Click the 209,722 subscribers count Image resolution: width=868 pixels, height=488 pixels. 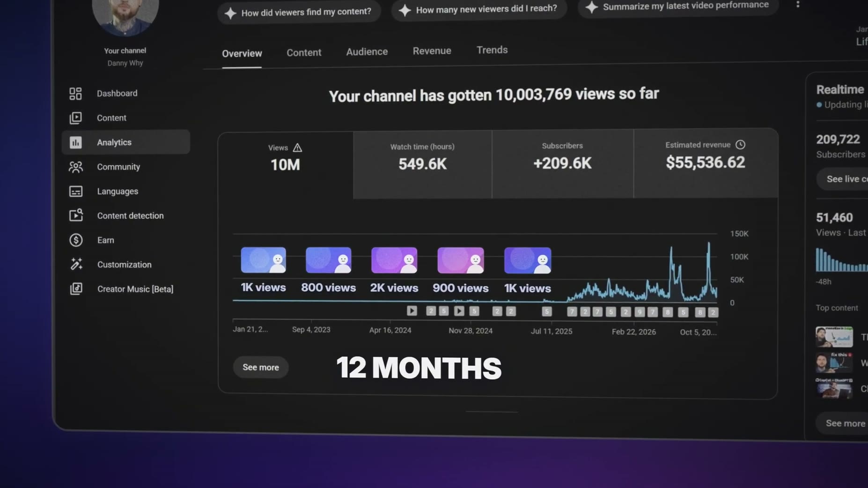pos(838,139)
